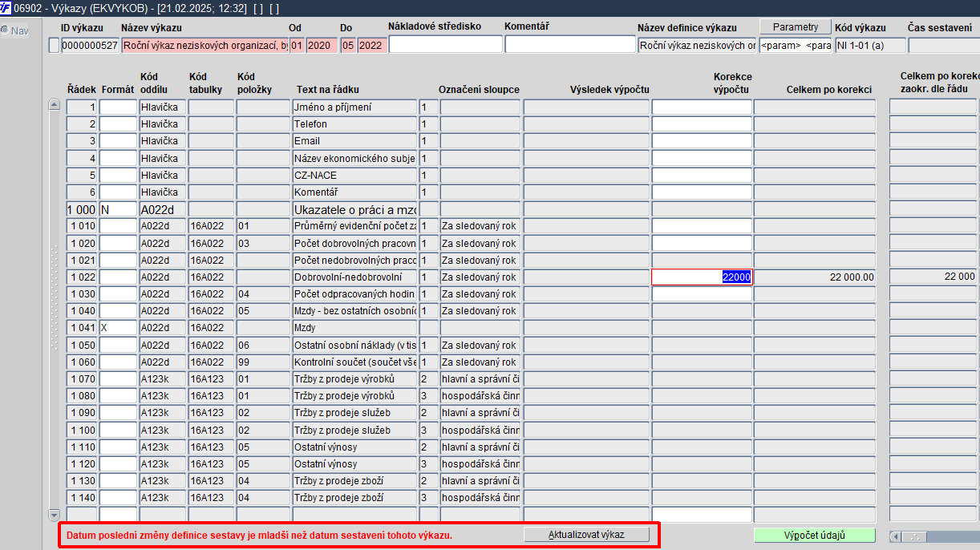The width and height of the screenshot is (980, 550).
Task: Click the highlighted 22000 correction field
Action: click(702, 277)
